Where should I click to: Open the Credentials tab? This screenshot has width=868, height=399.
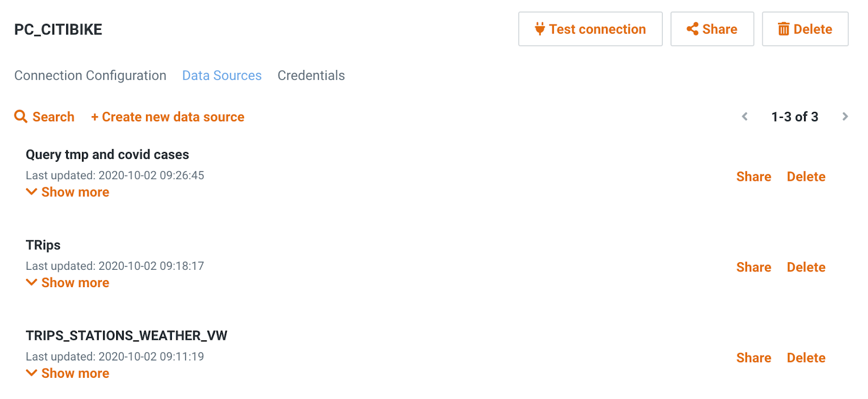(x=311, y=75)
